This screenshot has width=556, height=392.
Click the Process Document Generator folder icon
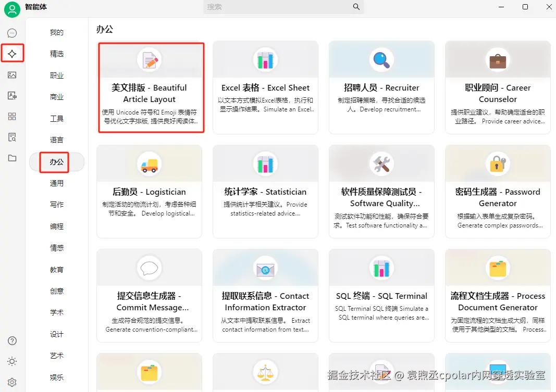pos(498,268)
